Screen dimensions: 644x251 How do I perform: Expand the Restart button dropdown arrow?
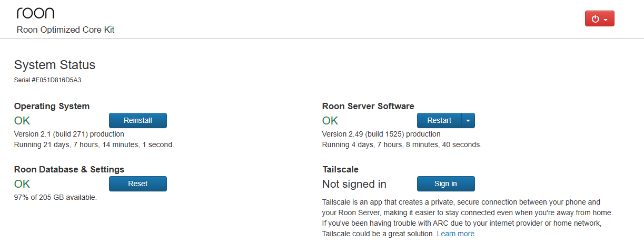click(x=468, y=120)
